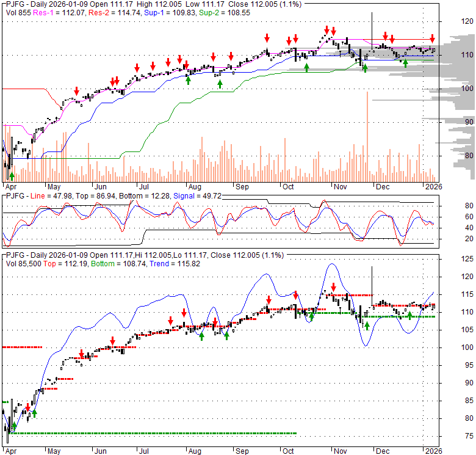Click the green buy arrow in April on the top chart

pos(12,176)
